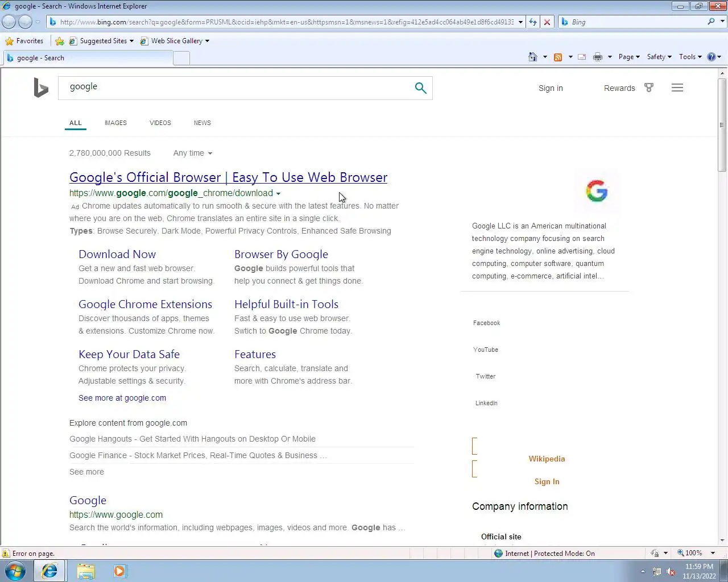Viewport: 728px width, 582px height.
Task: Open the Home icon in command bar
Action: pyautogui.click(x=533, y=57)
